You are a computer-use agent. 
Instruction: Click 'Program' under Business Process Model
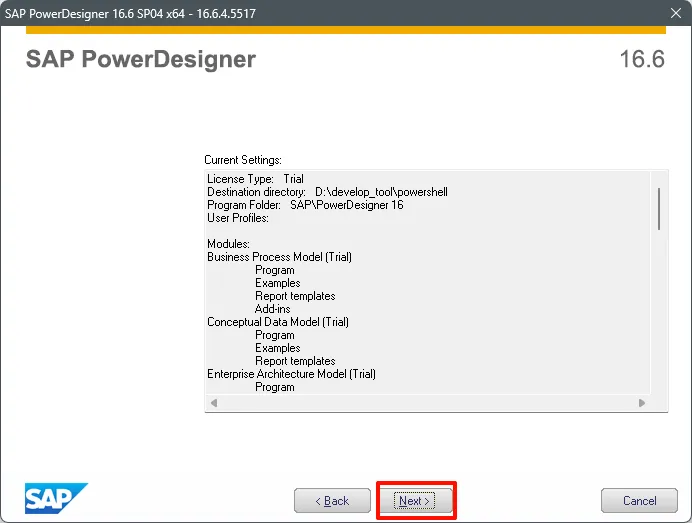pyautogui.click(x=275, y=270)
